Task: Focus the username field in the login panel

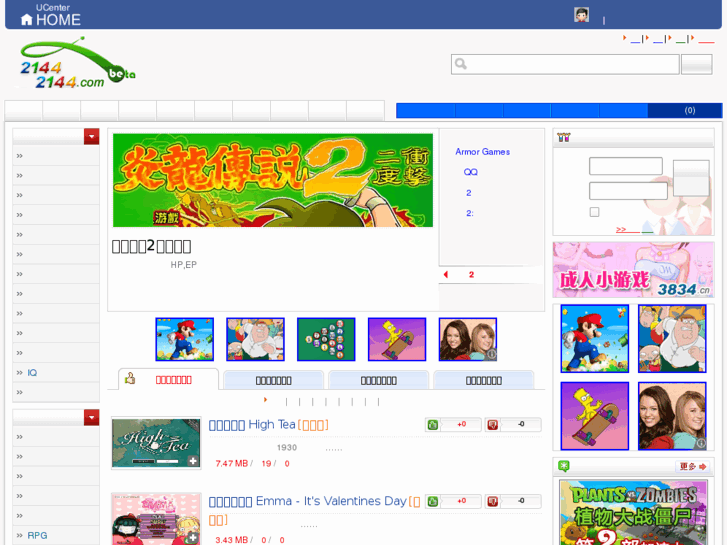Action: tap(625, 166)
